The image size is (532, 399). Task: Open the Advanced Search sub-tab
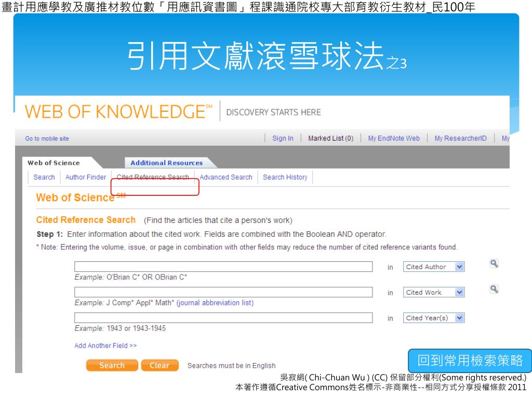(x=226, y=177)
